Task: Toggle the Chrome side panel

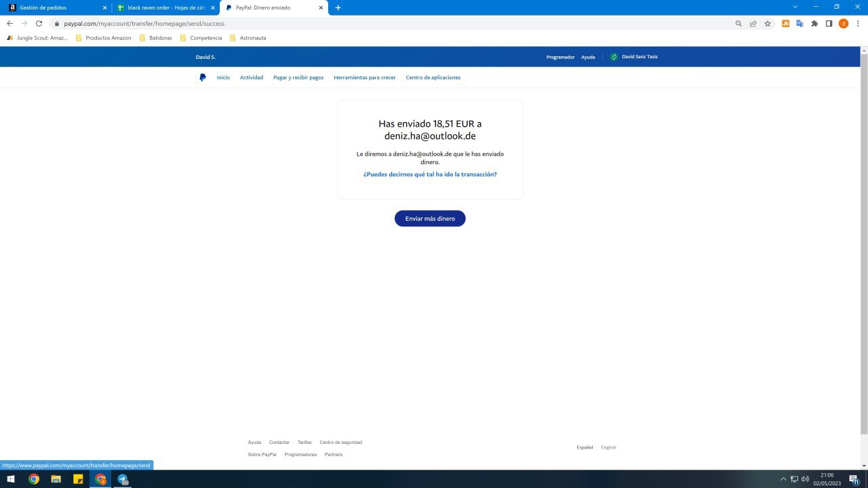Action: pos(829,24)
